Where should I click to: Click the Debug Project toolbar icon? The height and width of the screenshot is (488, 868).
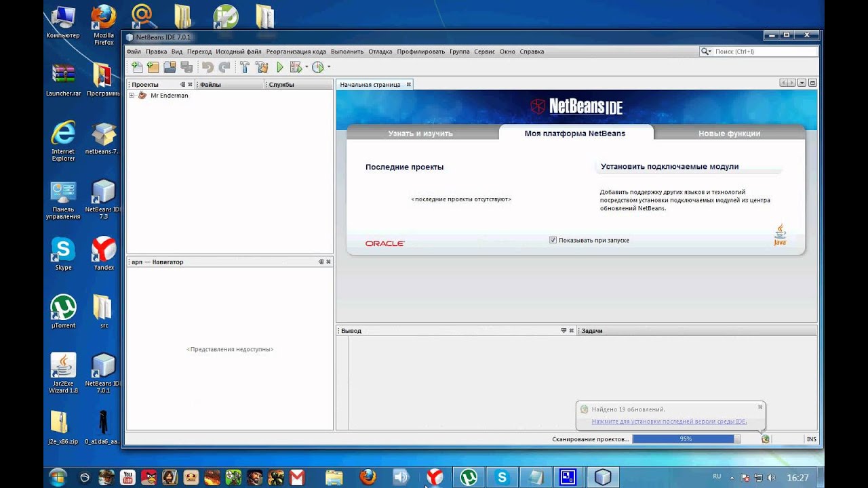tap(296, 67)
